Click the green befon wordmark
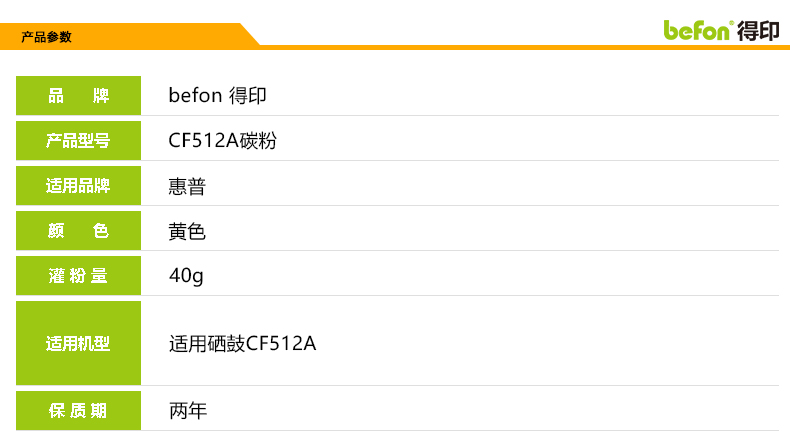The image size is (790, 444). [698, 30]
